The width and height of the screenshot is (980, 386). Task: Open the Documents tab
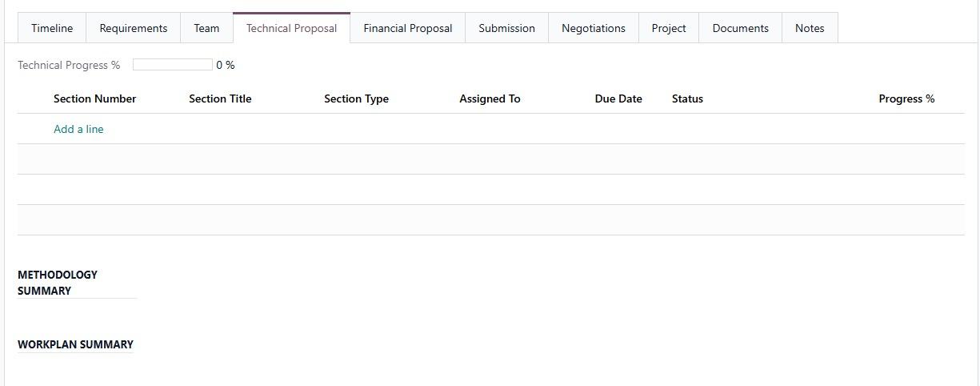(x=740, y=28)
